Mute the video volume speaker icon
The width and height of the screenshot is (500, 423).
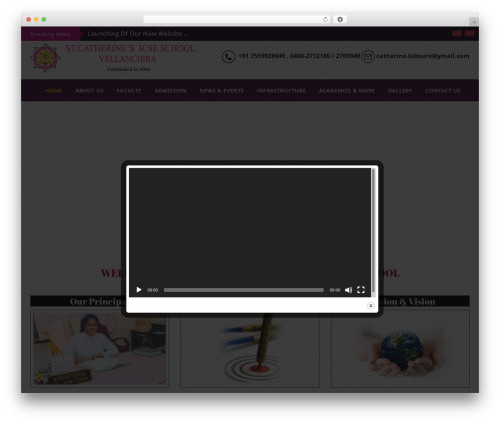[x=348, y=290]
